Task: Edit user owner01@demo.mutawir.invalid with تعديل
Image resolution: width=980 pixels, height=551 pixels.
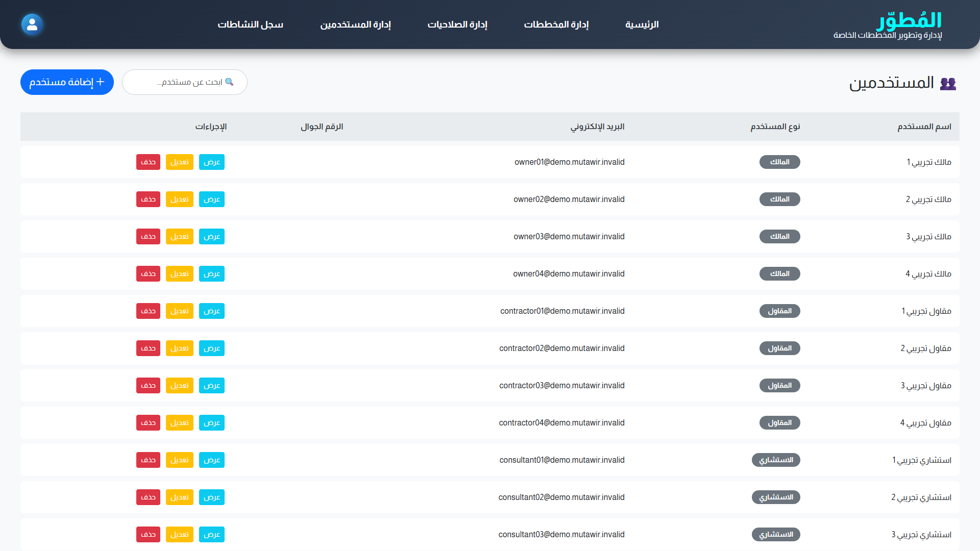Action: [180, 162]
